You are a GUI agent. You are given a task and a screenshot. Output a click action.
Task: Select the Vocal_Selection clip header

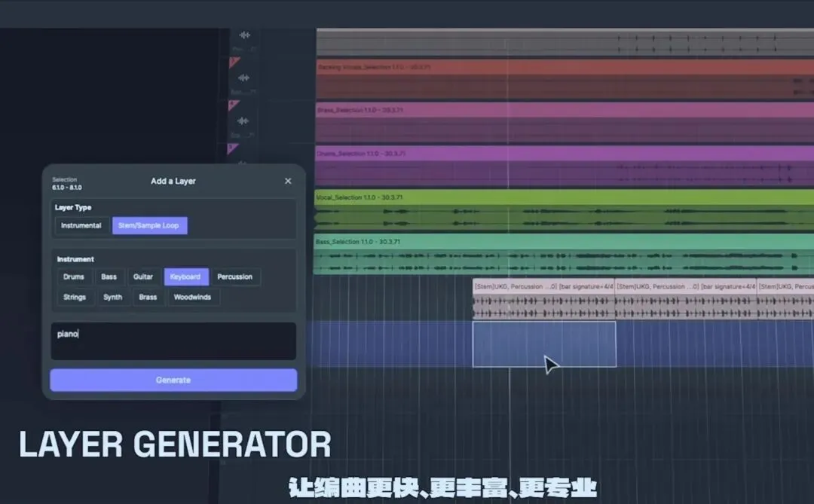(564, 197)
